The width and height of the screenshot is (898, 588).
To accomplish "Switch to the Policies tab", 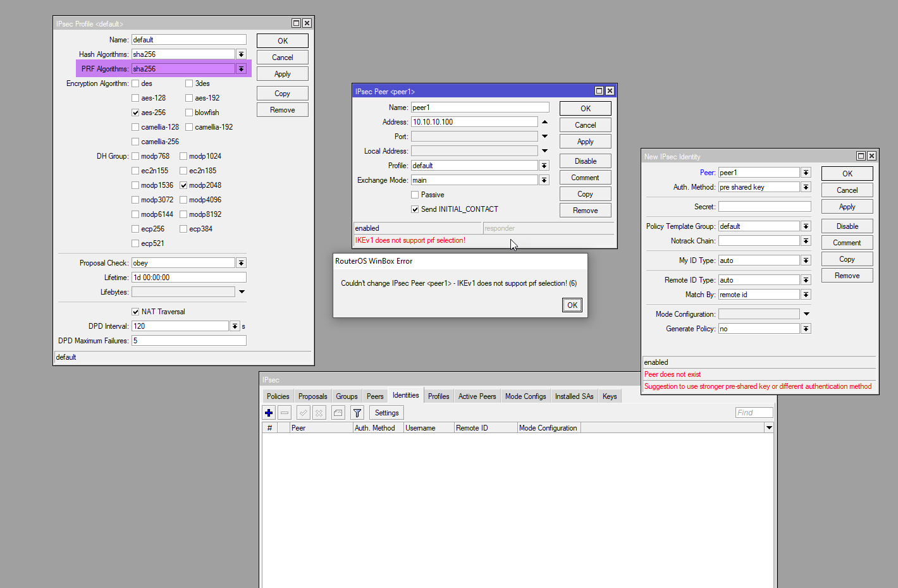I will 278,396.
